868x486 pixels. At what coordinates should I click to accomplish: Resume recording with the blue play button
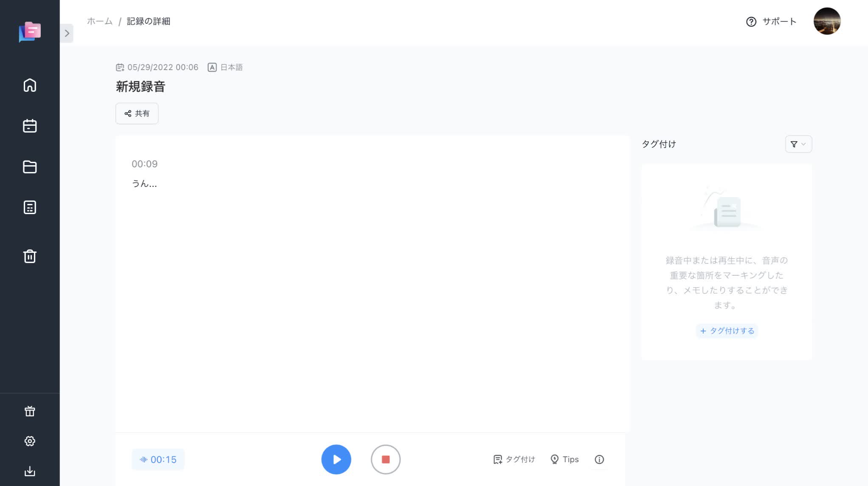point(336,459)
